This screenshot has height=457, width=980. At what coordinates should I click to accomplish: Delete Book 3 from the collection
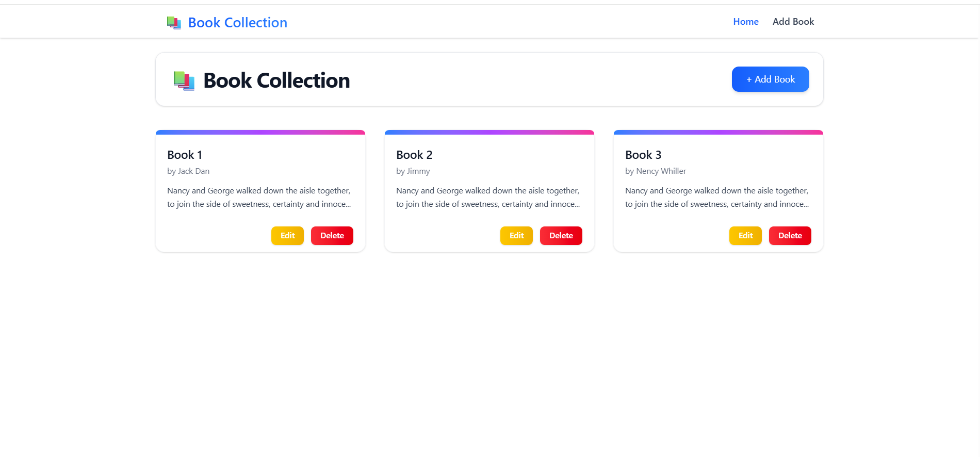790,235
